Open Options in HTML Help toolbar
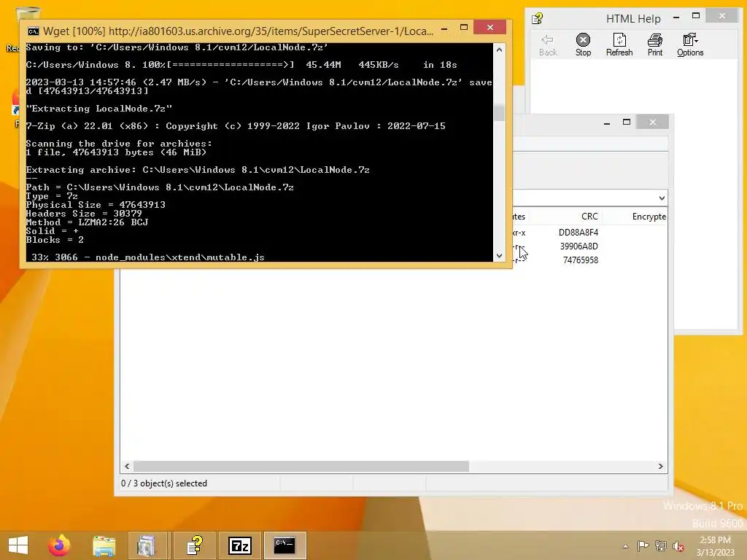The height and width of the screenshot is (560, 747). [690, 45]
